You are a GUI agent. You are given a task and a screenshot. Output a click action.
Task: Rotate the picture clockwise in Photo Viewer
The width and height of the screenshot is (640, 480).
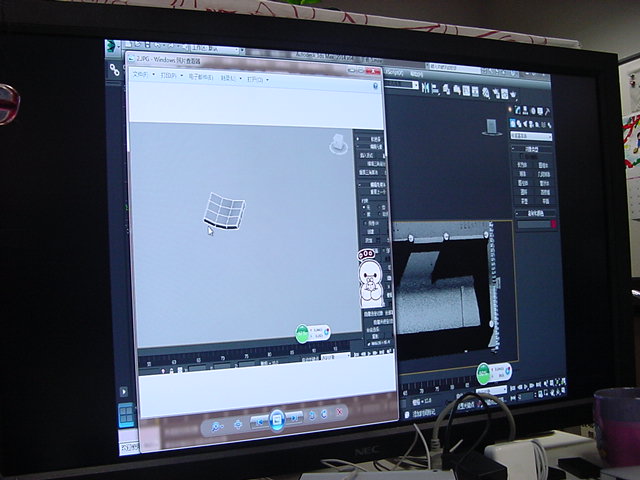(324, 414)
